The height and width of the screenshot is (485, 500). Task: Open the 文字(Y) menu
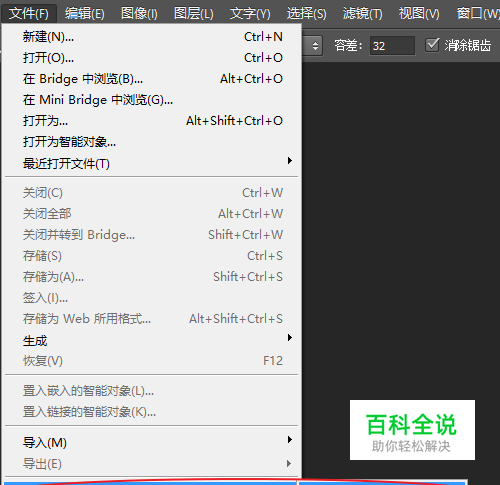[250, 14]
